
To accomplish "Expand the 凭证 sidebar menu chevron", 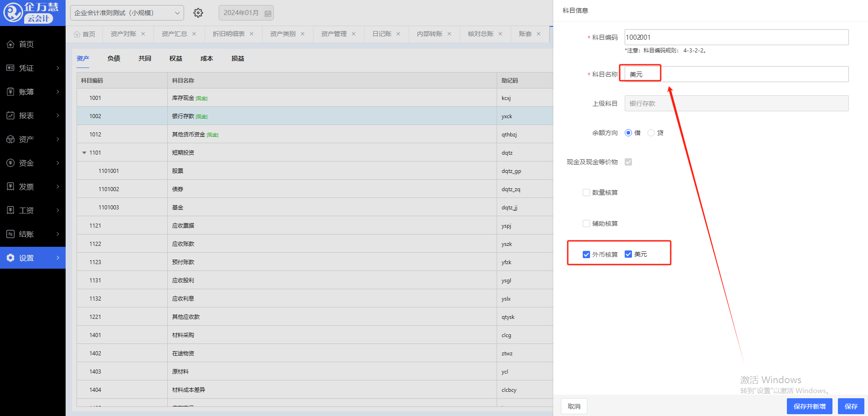I will tap(58, 68).
